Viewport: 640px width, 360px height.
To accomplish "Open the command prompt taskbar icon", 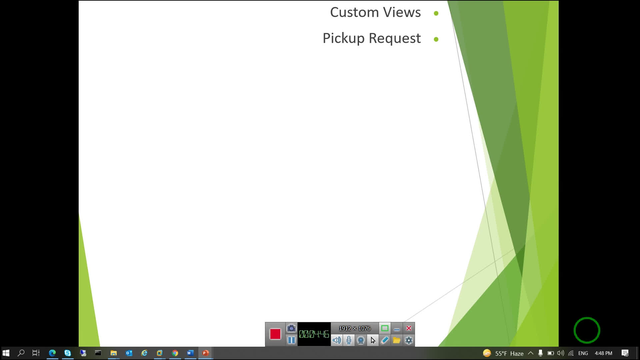I will pos(98,353).
